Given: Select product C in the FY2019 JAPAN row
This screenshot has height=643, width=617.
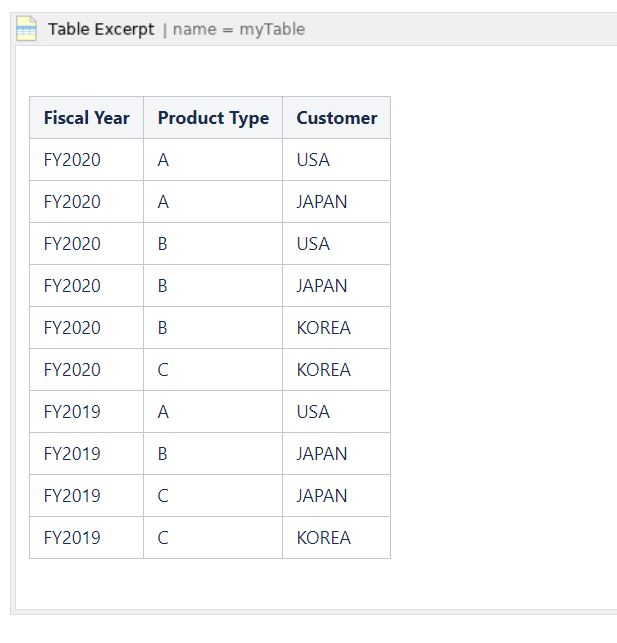Looking at the screenshot, I should click(x=163, y=495).
